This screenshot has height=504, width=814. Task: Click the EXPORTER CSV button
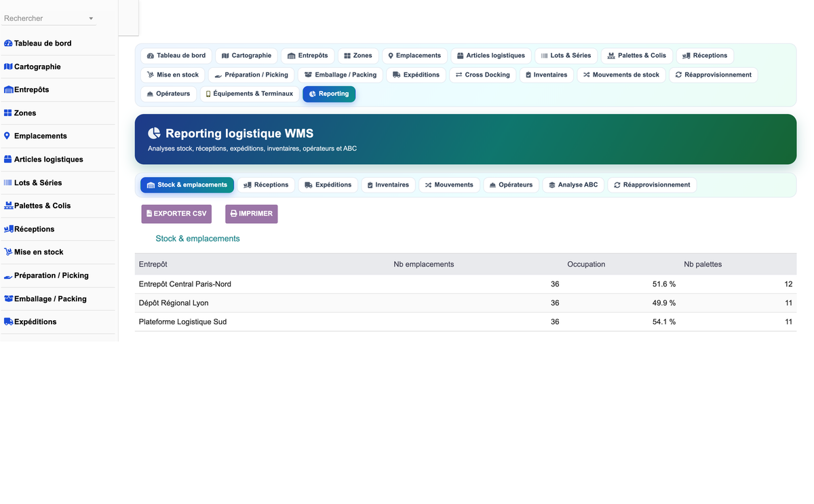[x=176, y=214]
